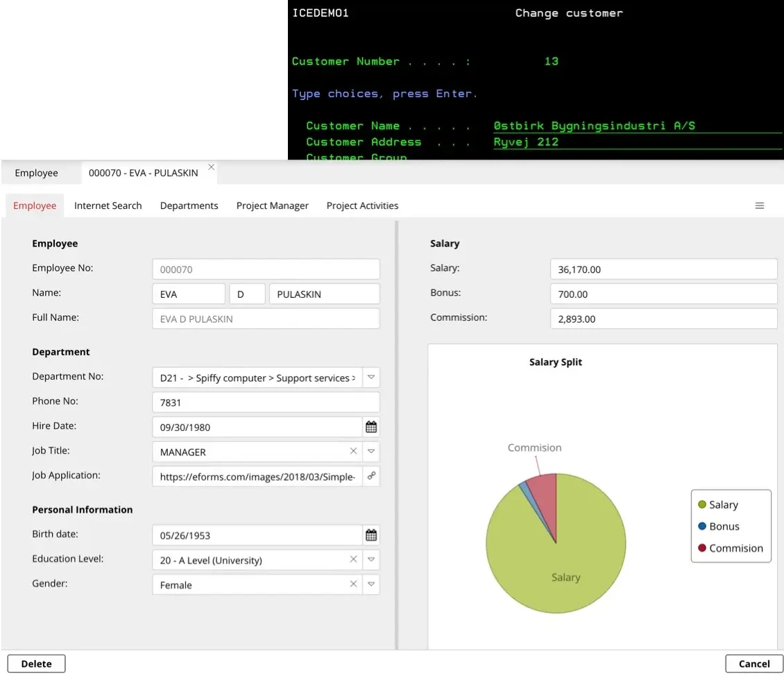Click the Full Name field
784x676 pixels.
[266, 319]
